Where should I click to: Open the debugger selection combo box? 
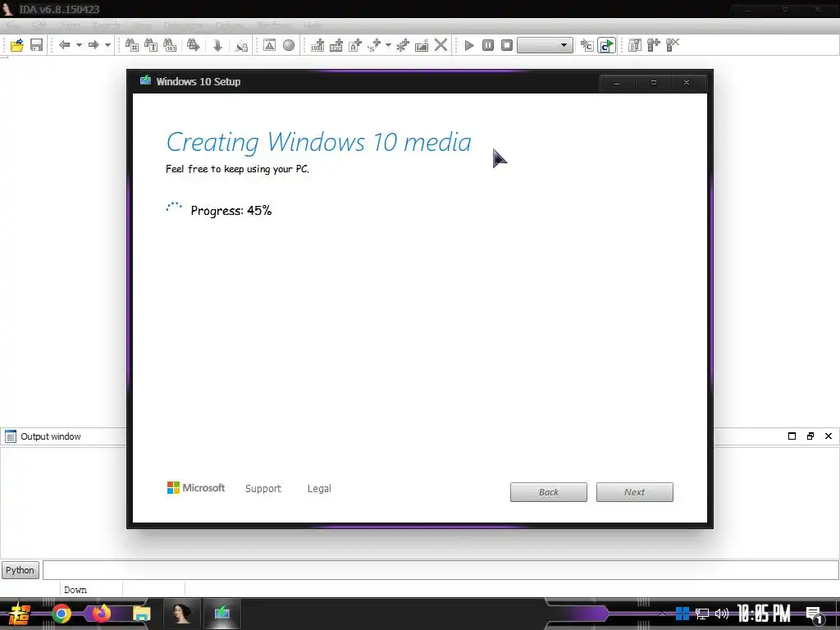pyautogui.click(x=545, y=45)
